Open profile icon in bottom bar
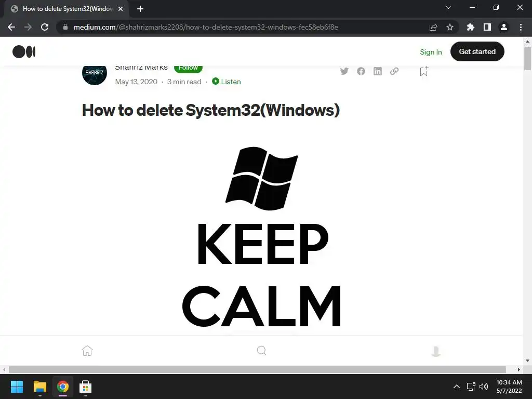Viewport: 532px width, 399px height. (x=436, y=351)
